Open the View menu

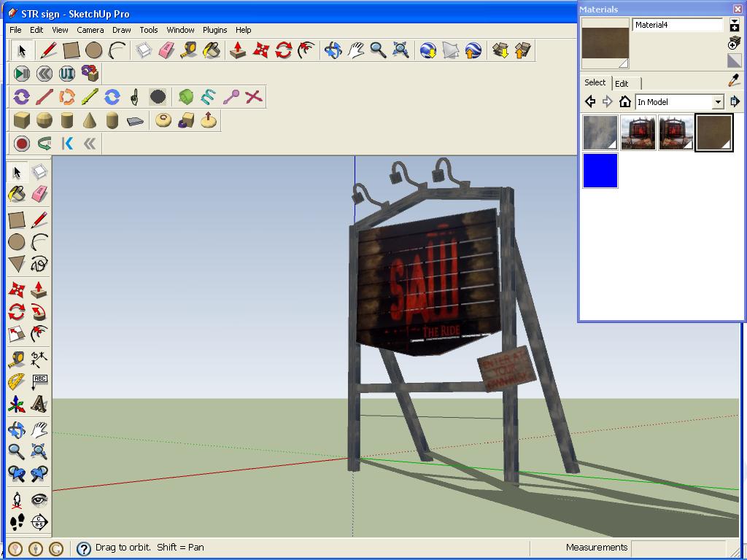point(60,29)
